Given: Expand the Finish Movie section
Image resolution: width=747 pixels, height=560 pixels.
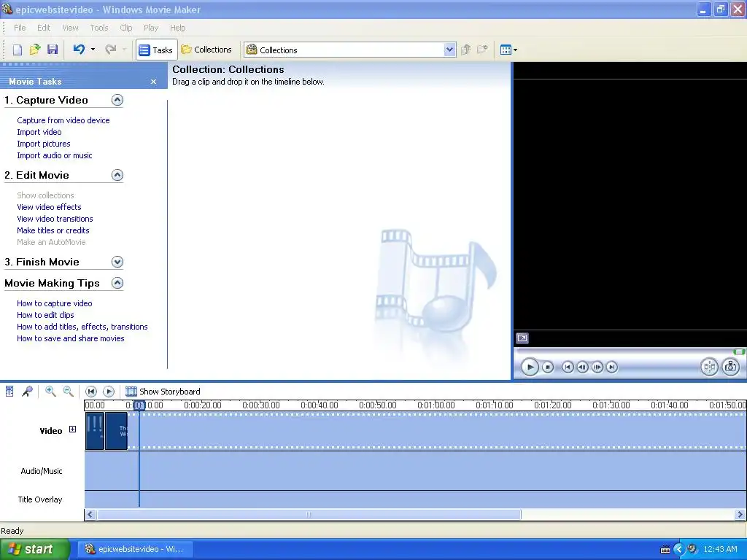Looking at the screenshot, I should (x=117, y=262).
